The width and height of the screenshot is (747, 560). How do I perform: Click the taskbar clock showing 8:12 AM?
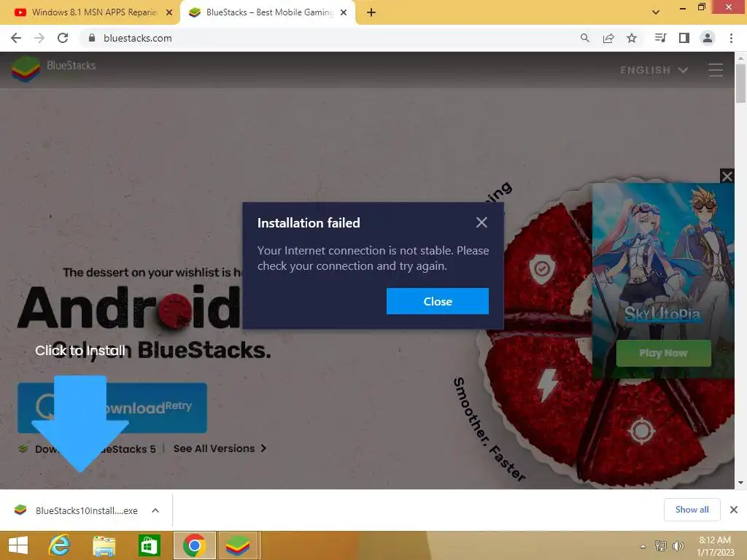coord(715,545)
